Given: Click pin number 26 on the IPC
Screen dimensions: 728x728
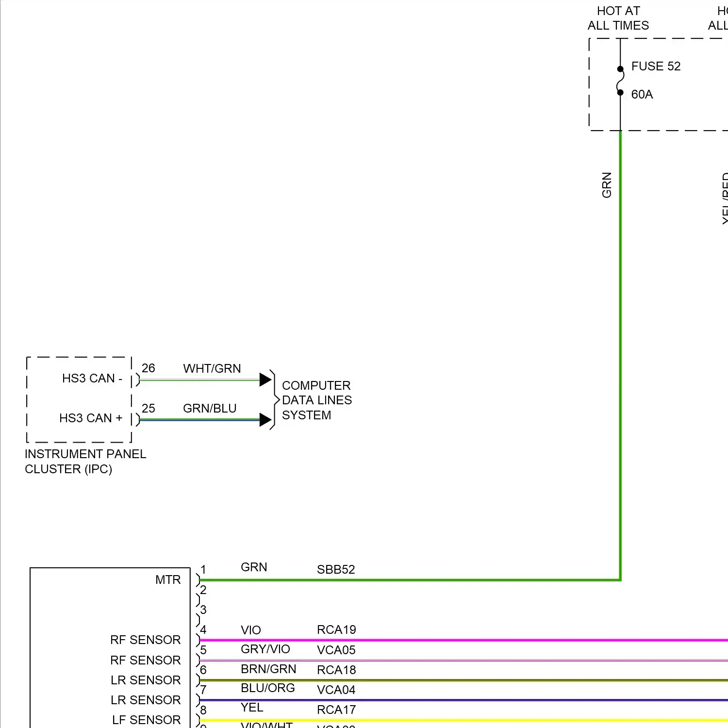Looking at the screenshot, I should [x=149, y=368].
